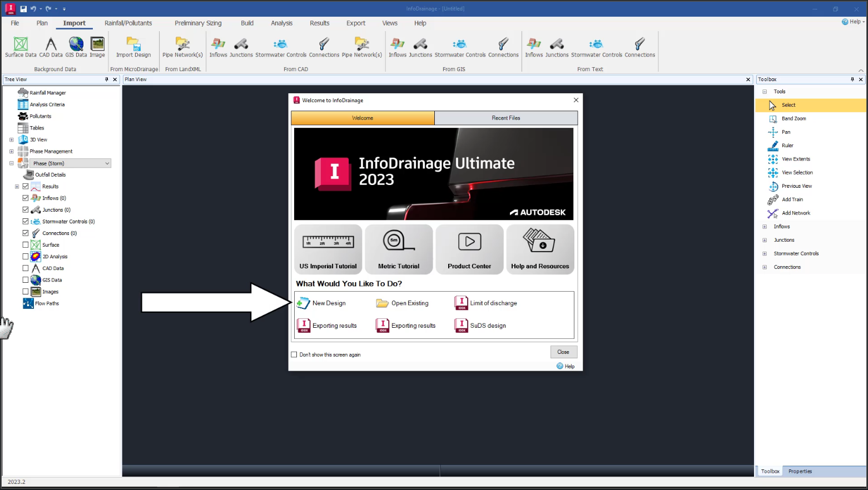
Task: Switch to Properties tab at bottom right
Action: 800,471
